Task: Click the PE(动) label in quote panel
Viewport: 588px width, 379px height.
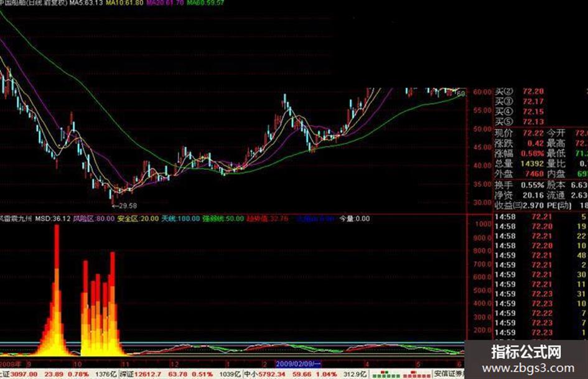Action: pyautogui.click(x=559, y=205)
